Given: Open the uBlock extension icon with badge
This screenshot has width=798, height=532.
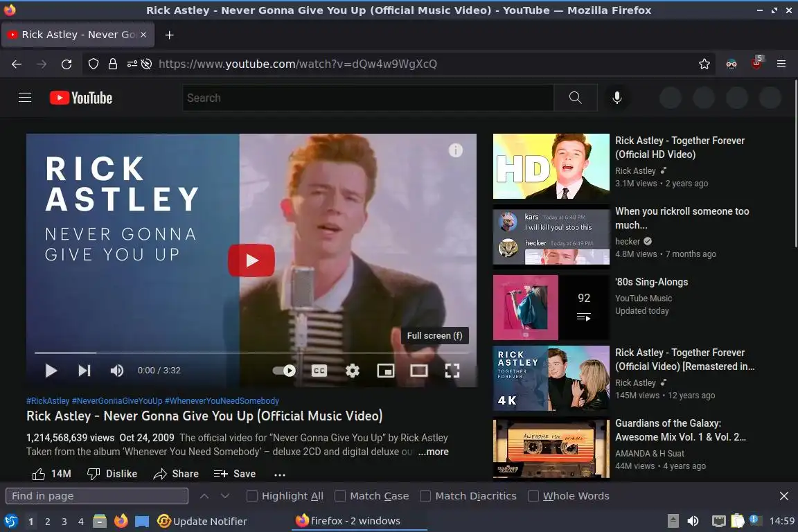Looking at the screenshot, I should pyautogui.click(x=756, y=63).
